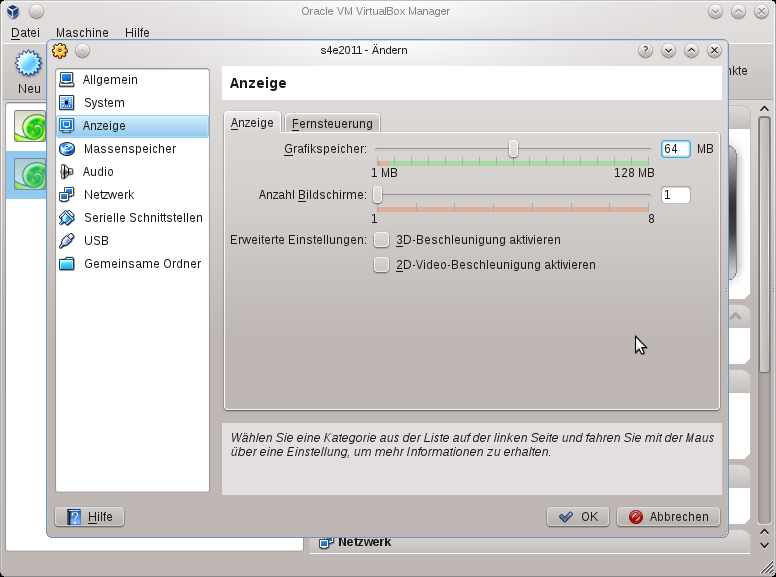Image resolution: width=776 pixels, height=577 pixels.
Task: Open the Hilfe menu in menu bar
Action: 137,33
